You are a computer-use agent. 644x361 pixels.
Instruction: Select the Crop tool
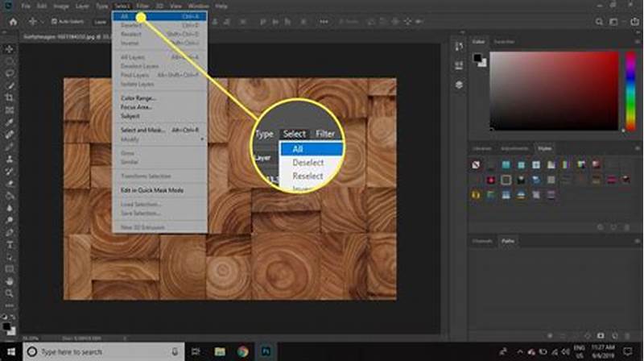(x=9, y=98)
